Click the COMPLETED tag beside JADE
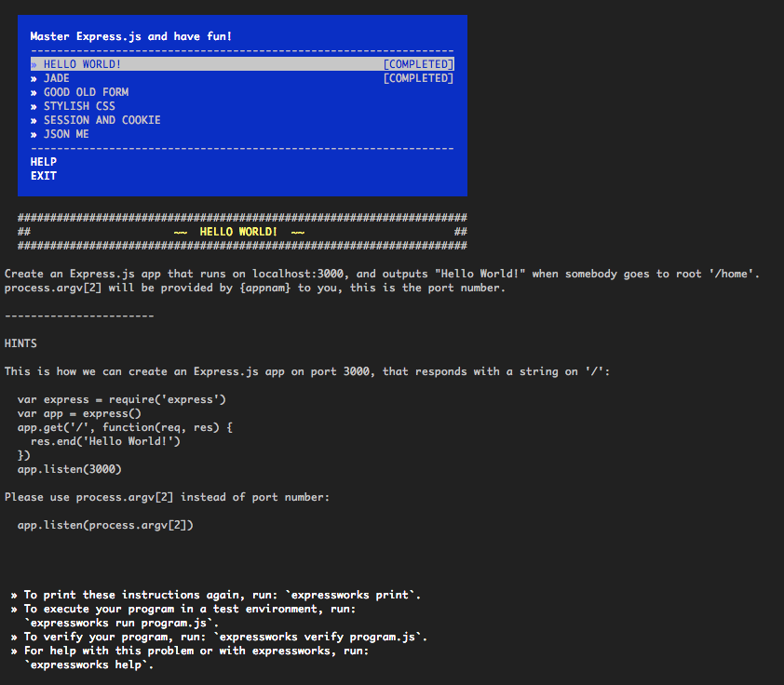This screenshot has width=784, height=685. [x=418, y=78]
